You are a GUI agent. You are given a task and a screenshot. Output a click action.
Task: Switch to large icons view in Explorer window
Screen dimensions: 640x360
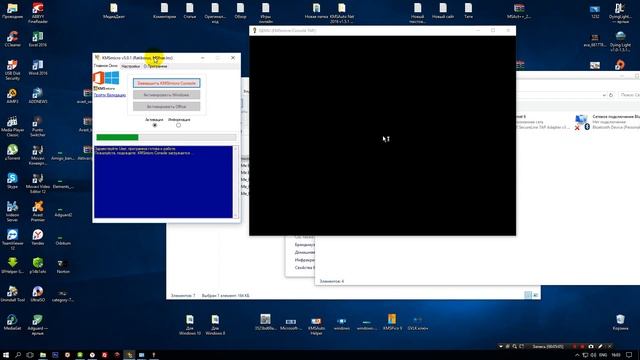[536, 295]
